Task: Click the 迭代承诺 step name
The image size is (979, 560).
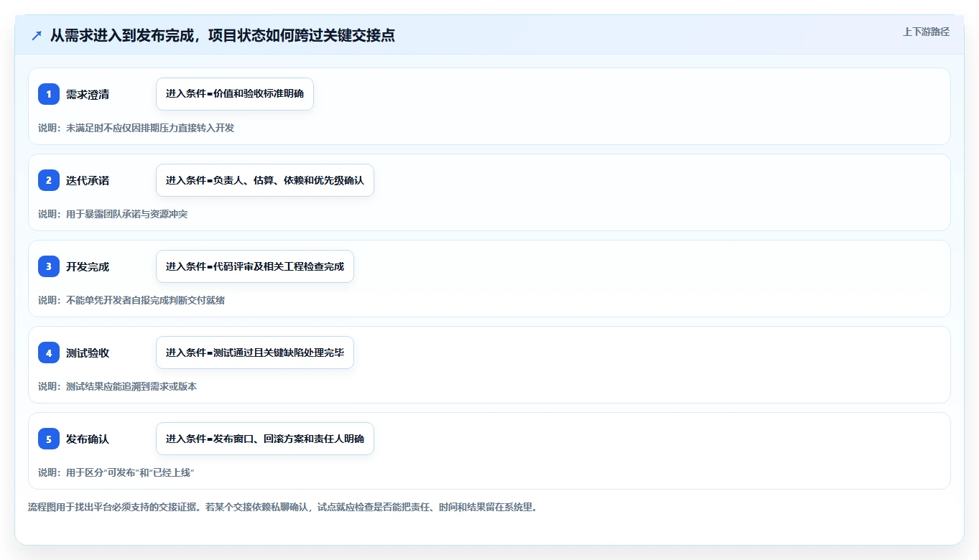Action: tap(88, 180)
